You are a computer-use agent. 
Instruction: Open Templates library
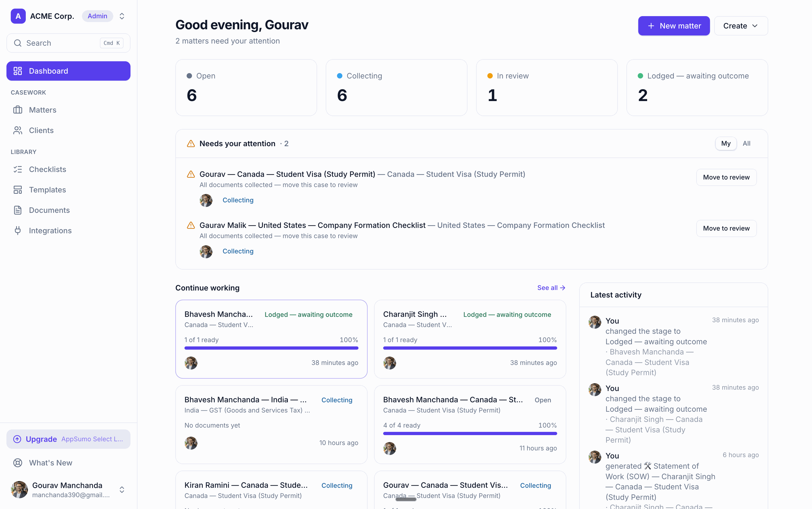point(68,190)
